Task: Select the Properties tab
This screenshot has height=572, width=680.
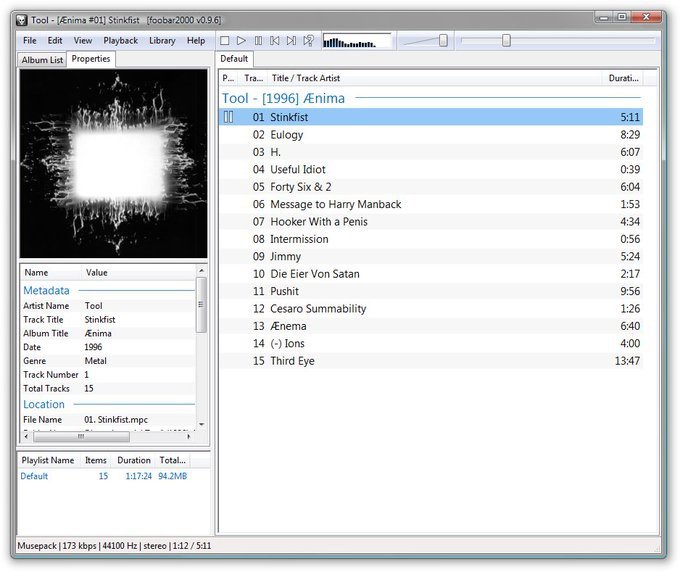Action: 91,59
